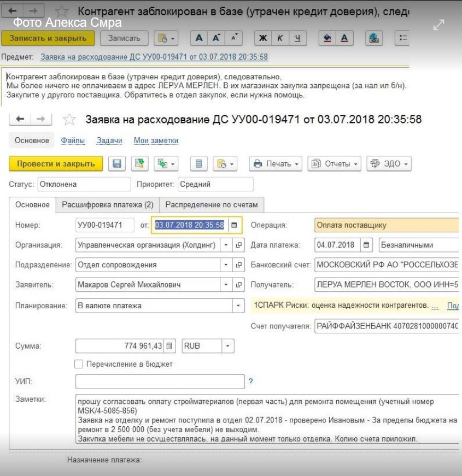The height and width of the screenshot is (476, 462).
Task: Expand the currency dropdown showing RUB
Action: click(228, 346)
